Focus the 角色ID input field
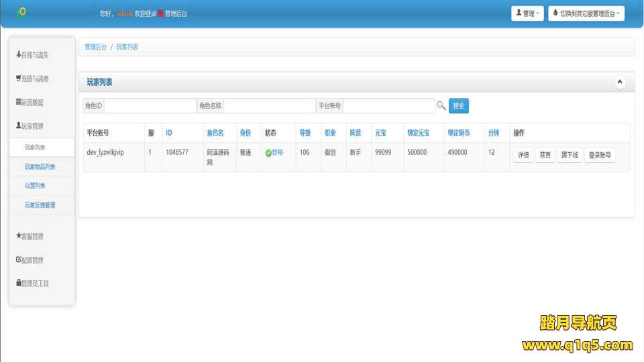644x362 pixels. click(150, 106)
